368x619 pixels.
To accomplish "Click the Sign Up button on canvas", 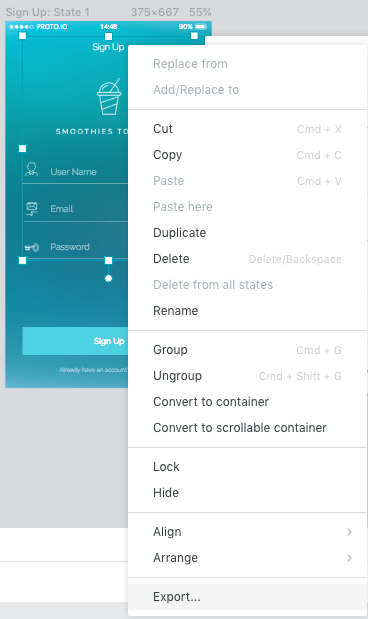I will pos(75,341).
